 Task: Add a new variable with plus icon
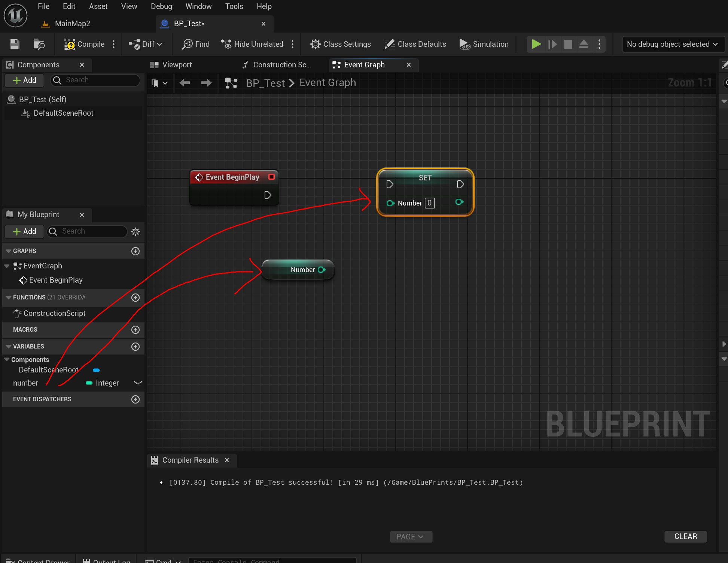[135, 347]
